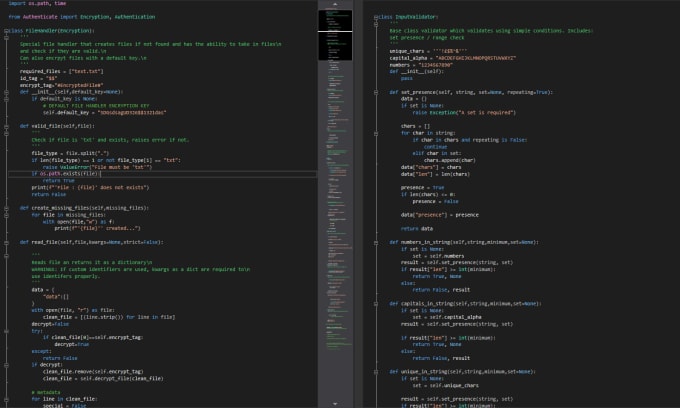Fold the def numbers_in_string method
This screenshot has height=408, width=680.
pyautogui.click(x=376, y=242)
